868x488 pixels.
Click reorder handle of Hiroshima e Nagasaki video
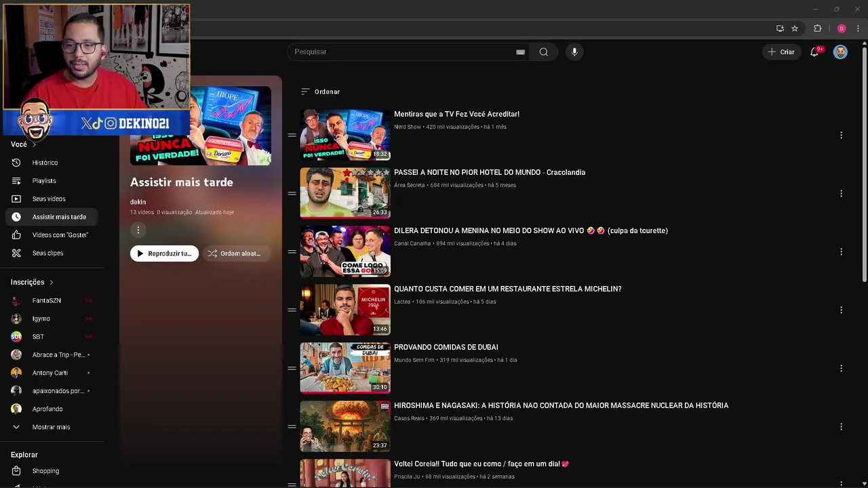point(292,427)
